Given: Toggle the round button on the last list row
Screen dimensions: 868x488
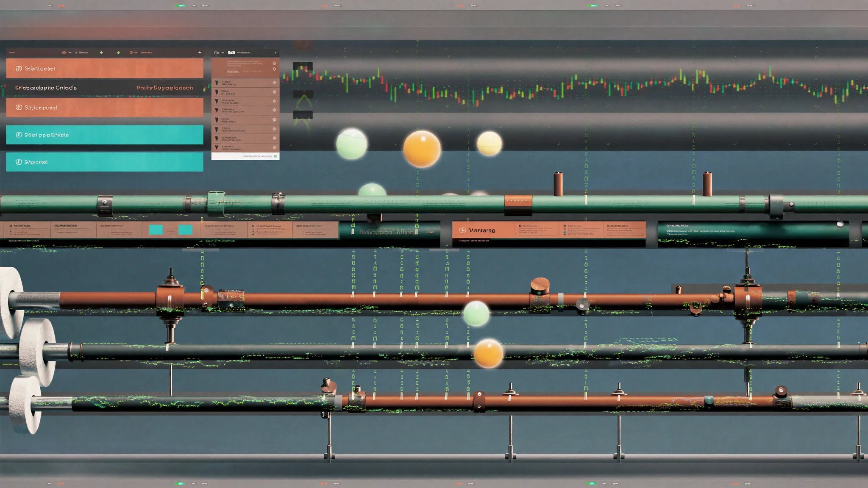Looking at the screenshot, I should [x=274, y=147].
